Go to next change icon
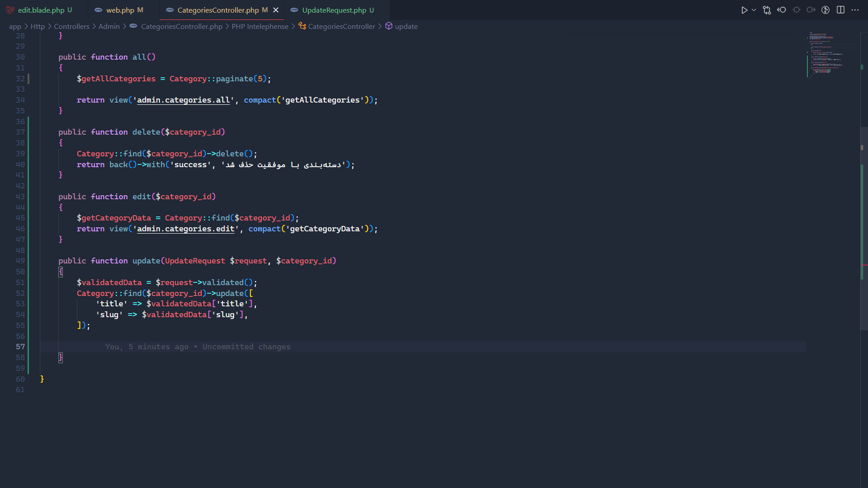Image resolution: width=868 pixels, height=488 pixels. click(811, 10)
